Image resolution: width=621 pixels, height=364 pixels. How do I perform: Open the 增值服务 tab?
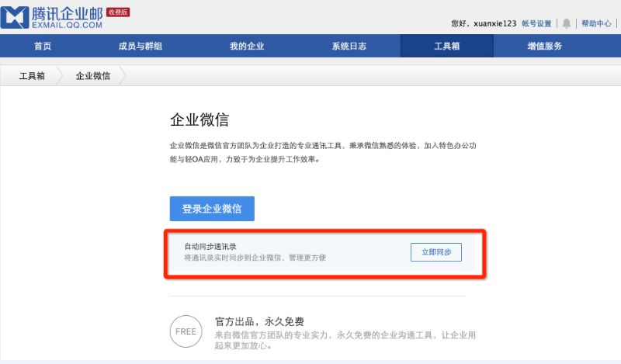coord(544,47)
